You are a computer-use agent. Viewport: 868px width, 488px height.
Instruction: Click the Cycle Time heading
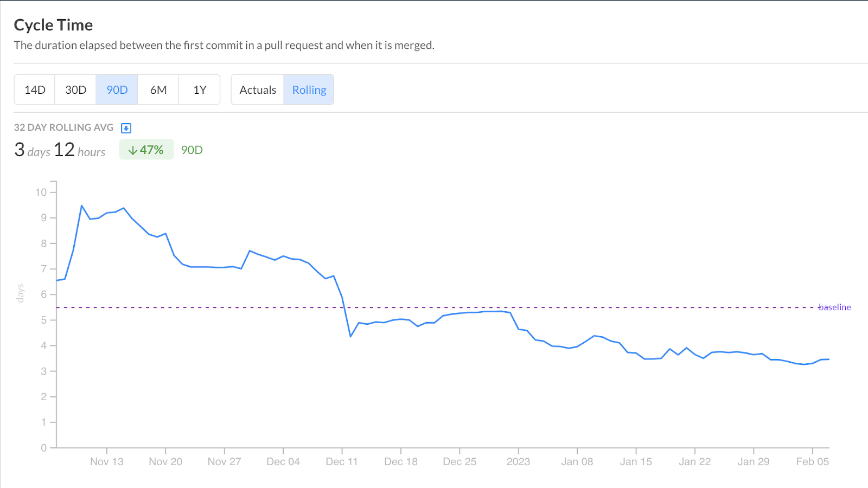pyautogui.click(x=53, y=25)
